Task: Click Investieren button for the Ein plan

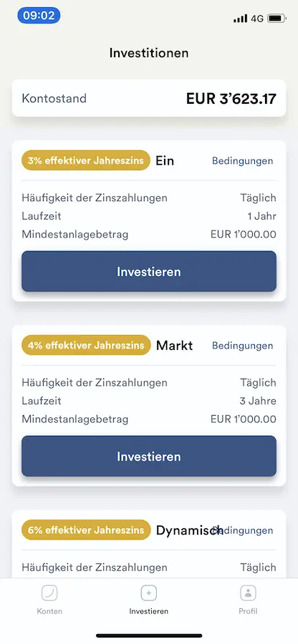Action: [149, 271]
